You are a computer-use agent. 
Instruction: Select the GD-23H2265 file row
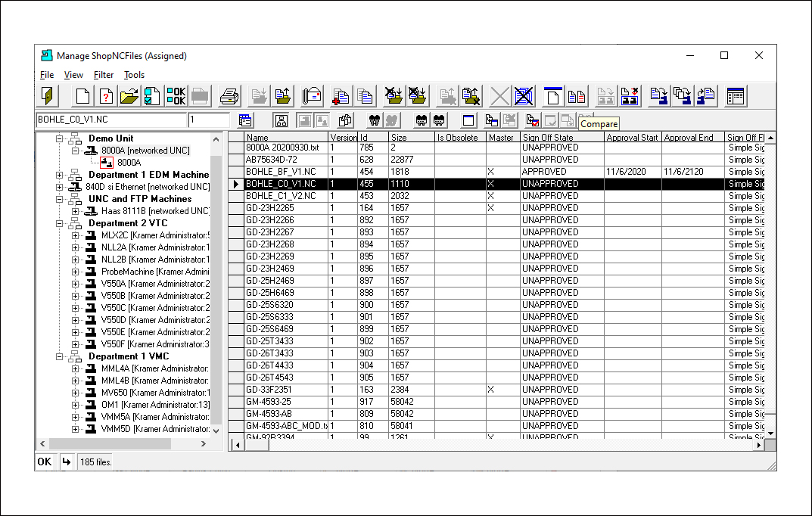pyautogui.click(x=496, y=208)
